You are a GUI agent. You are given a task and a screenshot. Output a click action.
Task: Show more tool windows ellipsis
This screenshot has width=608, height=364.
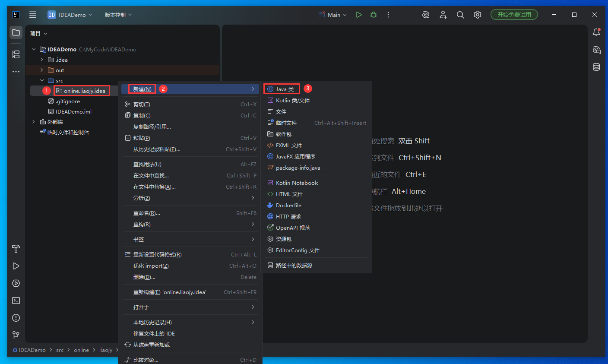(16, 72)
